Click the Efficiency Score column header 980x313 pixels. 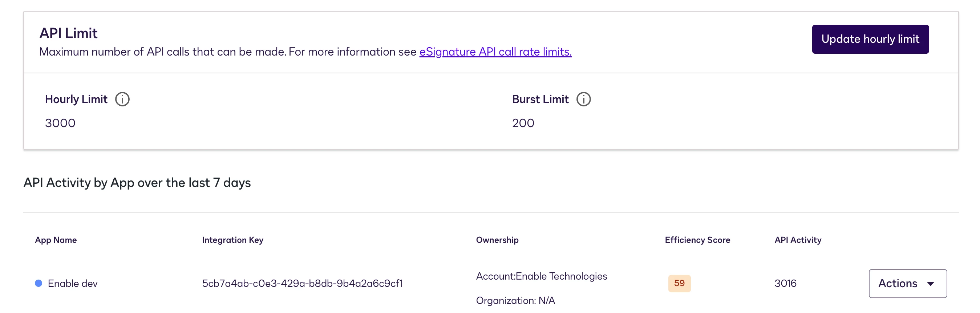click(x=697, y=240)
